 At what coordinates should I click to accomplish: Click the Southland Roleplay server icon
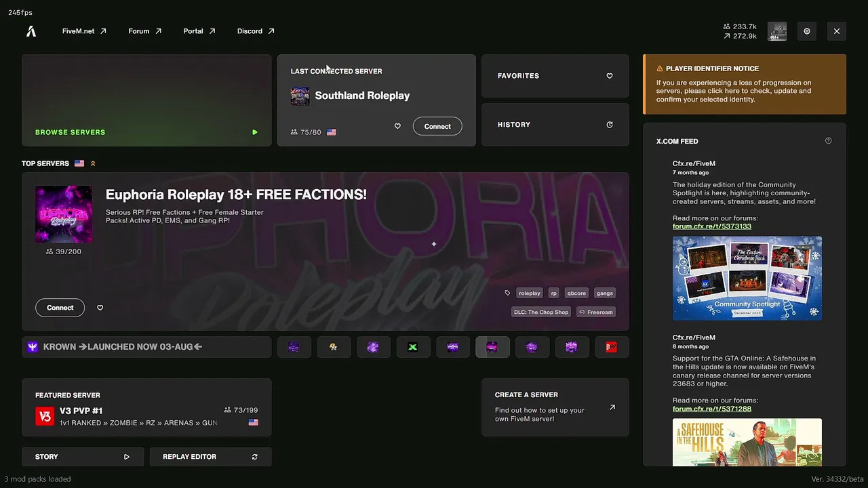tap(300, 96)
